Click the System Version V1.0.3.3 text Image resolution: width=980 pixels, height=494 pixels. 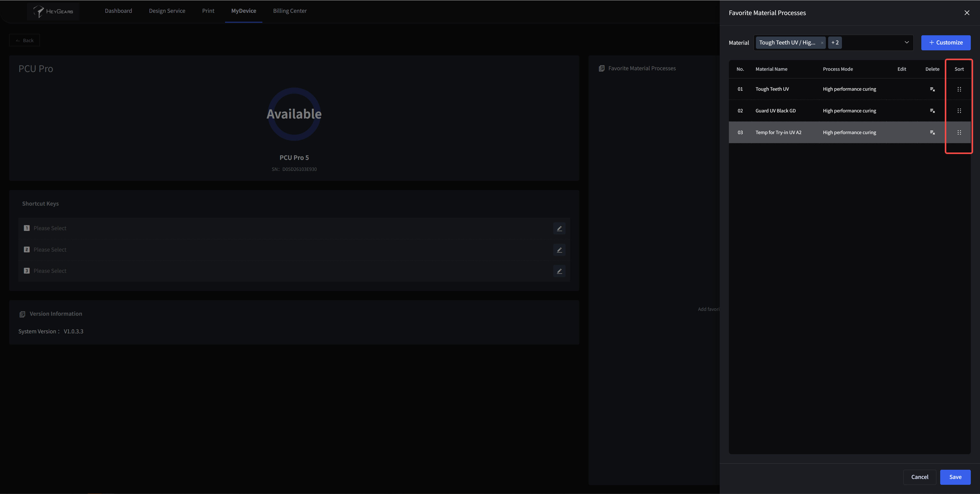pyautogui.click(x=51, y=332)
